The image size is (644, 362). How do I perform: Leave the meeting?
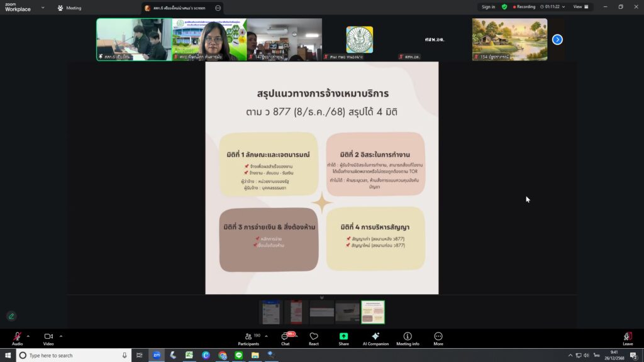click(x=628, y=338)
